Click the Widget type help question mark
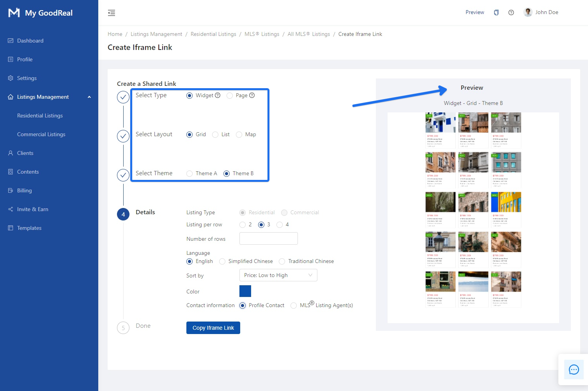This screenshot has height=391, width=588. point(217,95)
